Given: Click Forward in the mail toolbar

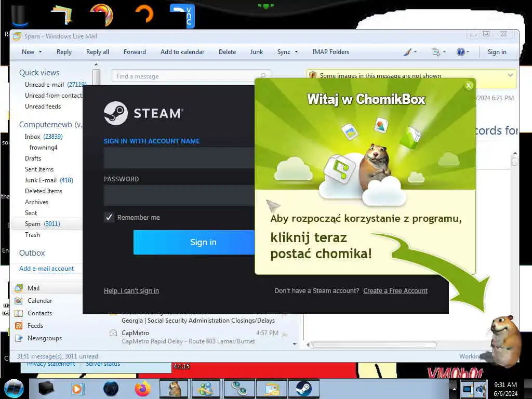Looking at the screenshot, I should coord(135,52).
